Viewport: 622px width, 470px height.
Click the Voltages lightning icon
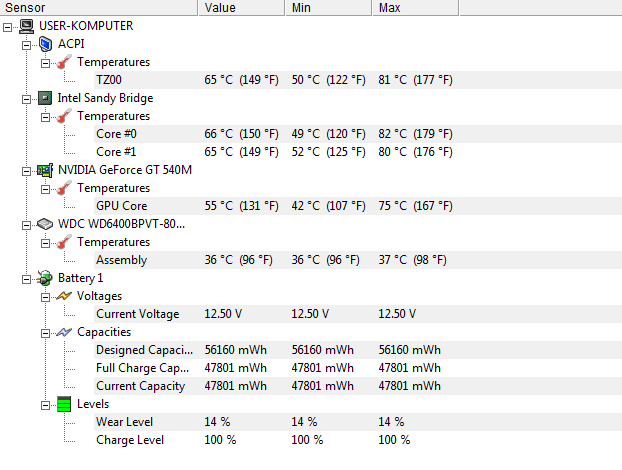click(x=64, y=296)
